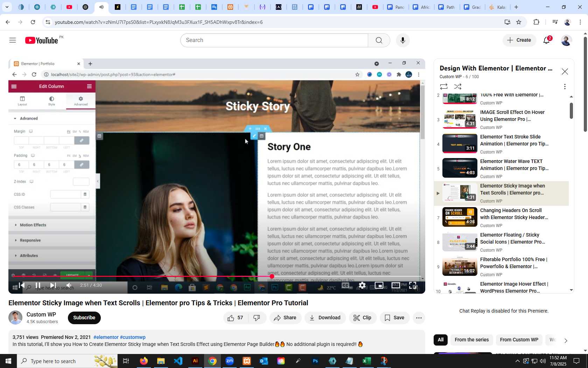Click the search magnifier button
Image resolution: width=588 pixels, height=368 pixels.
pyautogui.click(x=379, y=40)
